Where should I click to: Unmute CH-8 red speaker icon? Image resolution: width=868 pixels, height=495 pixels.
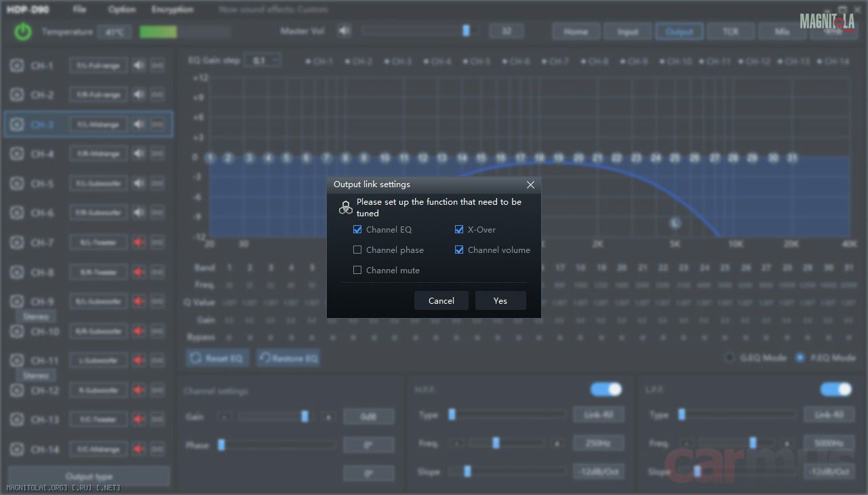(x=139, y=272)
